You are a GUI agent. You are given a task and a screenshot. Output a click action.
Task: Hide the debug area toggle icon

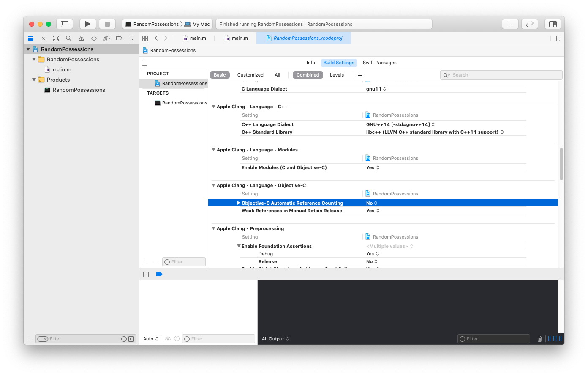click(x=146, y=274)
